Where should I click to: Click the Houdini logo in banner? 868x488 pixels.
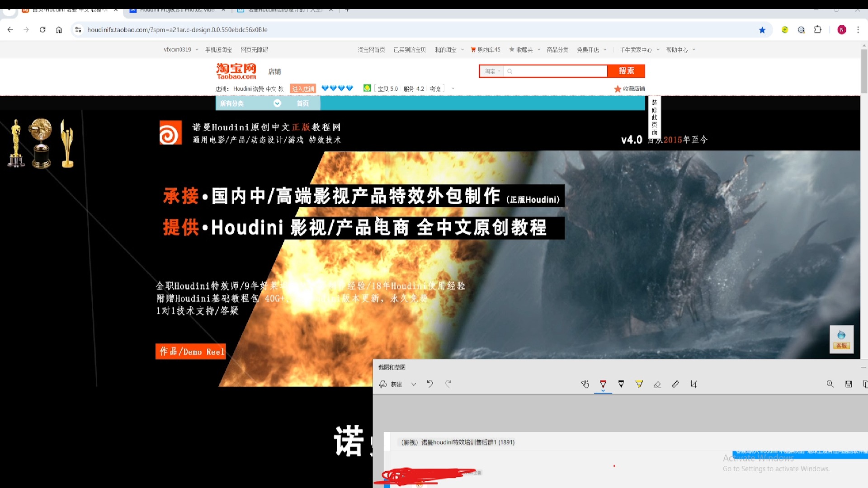pos(170,132)
